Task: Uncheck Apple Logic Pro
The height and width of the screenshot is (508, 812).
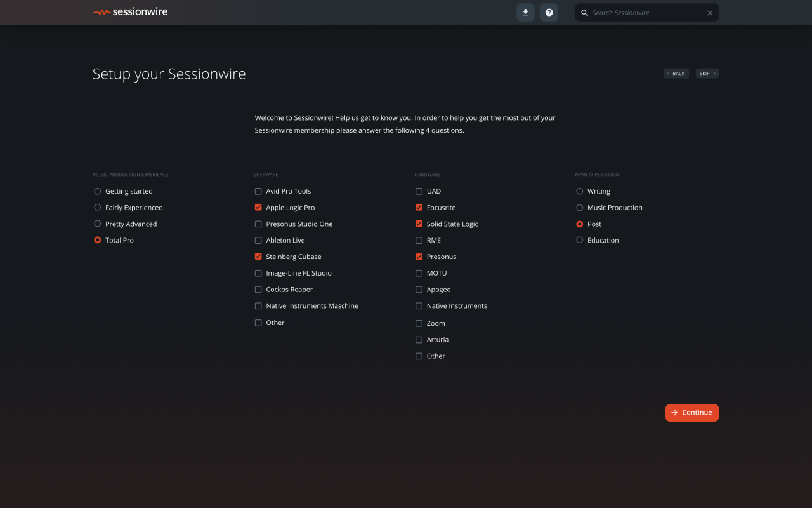Action: [x=258, y=208]
